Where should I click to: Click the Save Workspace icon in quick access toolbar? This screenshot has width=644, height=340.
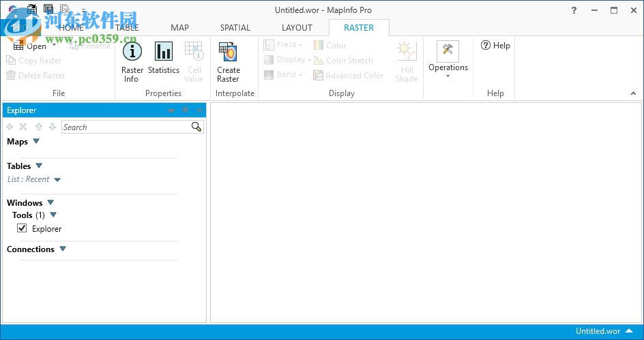(48, 9)
